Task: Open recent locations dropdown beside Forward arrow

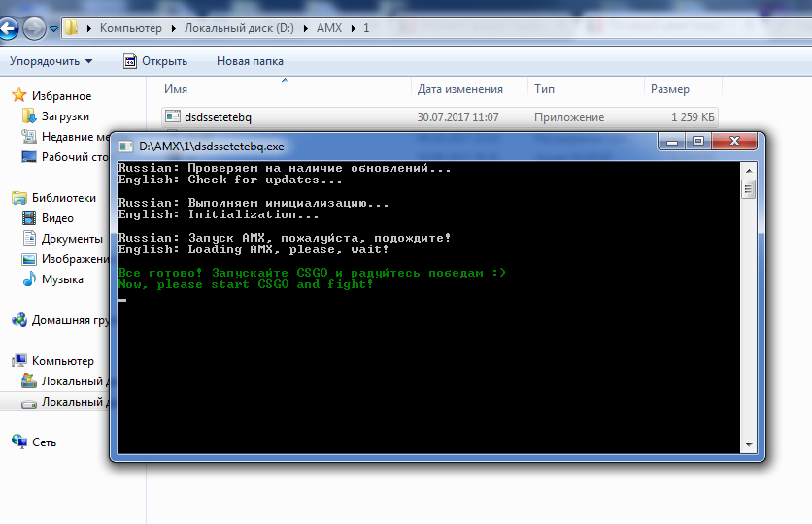Action: 53,28
